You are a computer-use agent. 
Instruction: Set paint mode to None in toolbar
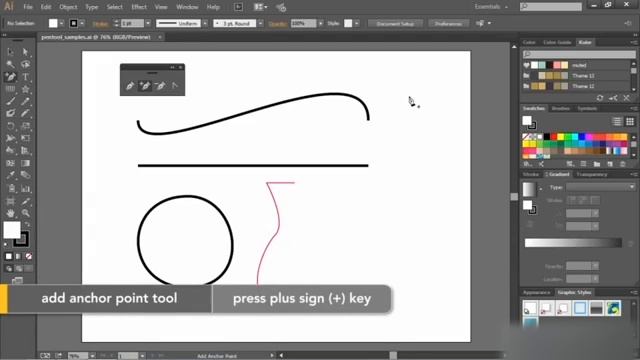[x=29, y=256]
